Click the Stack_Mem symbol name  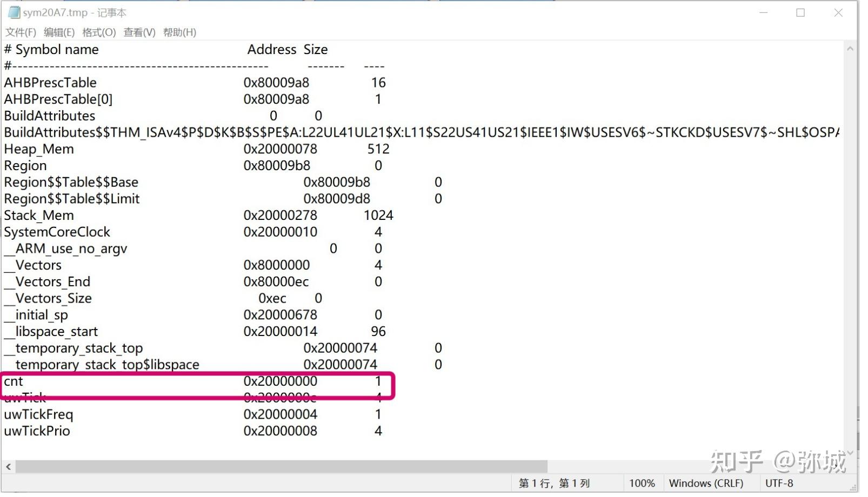coord(39,216)
